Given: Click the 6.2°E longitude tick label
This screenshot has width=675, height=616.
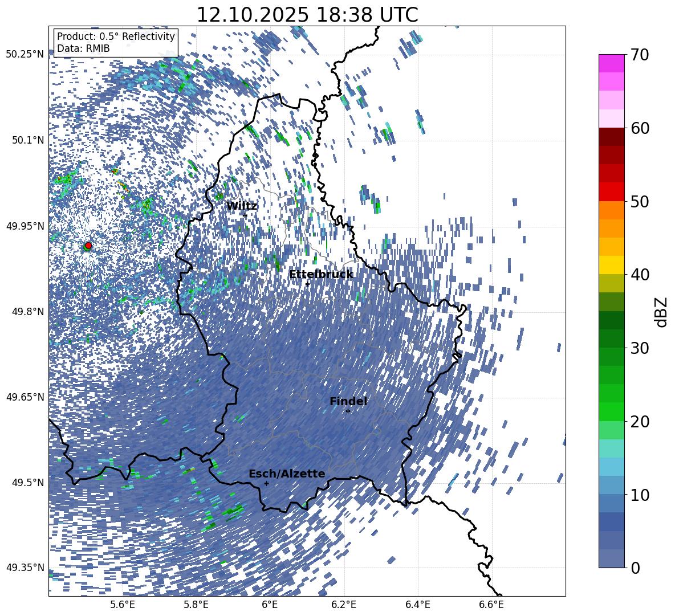Looking at the screenshot, I should point(344,605).
